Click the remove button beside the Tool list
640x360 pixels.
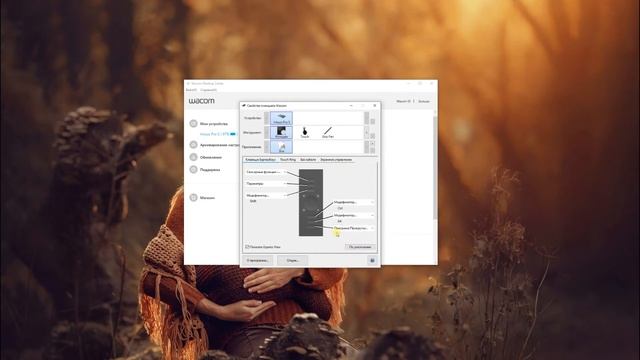point(372,136)
